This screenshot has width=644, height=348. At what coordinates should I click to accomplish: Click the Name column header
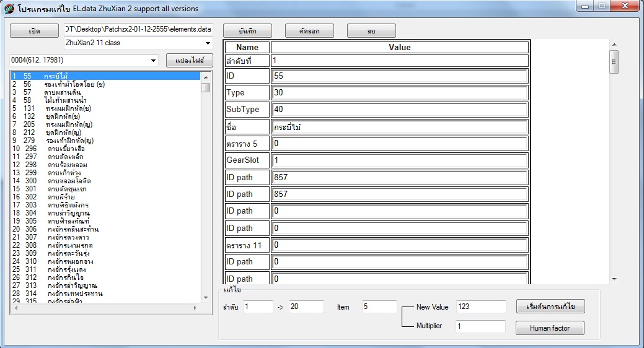pos(247,47)
